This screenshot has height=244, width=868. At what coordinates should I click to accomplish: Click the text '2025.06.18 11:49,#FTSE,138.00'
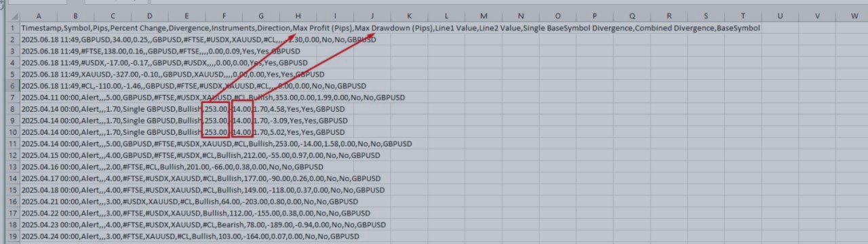[x=75, y=52]
